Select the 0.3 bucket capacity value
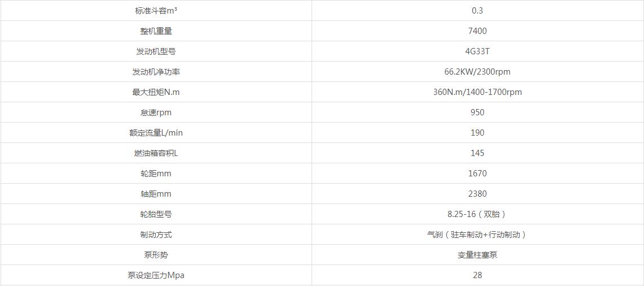The width and height of the screenshot is (644, 286). 477,11
